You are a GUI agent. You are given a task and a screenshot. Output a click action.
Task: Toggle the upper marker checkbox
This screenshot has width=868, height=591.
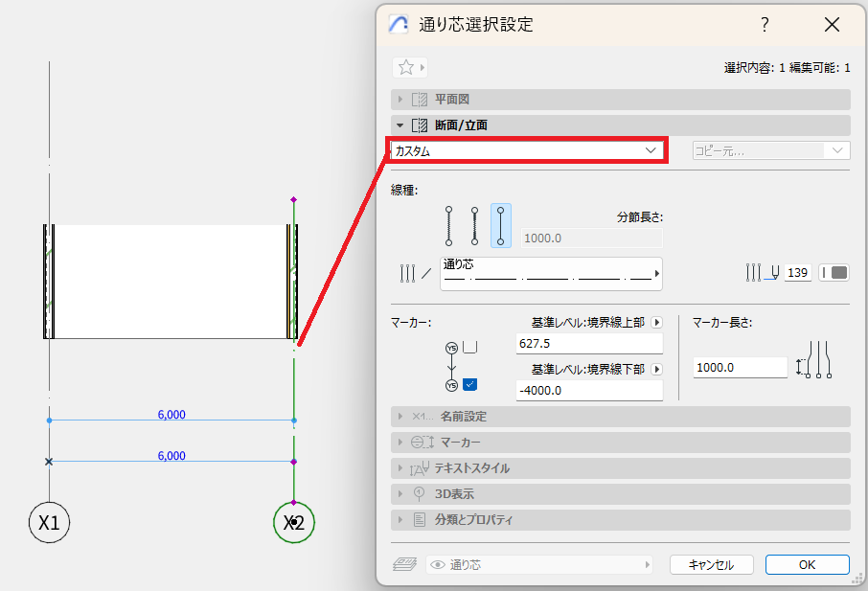click(470, 347)
